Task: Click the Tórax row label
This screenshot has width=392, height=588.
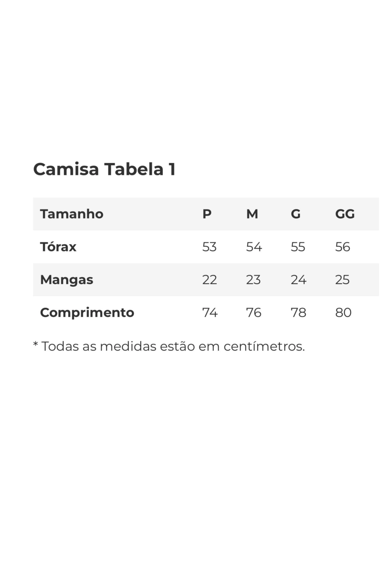Action: pos(58,247)
